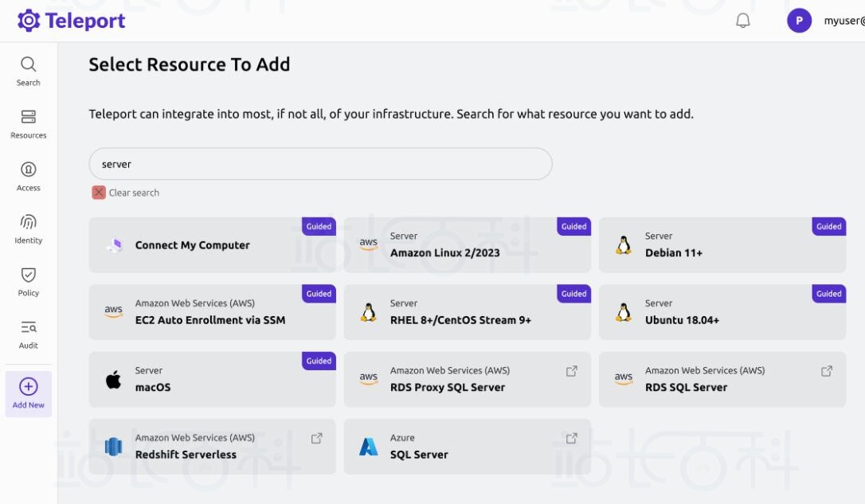Click external link icon on Redshift Serverless
Screen dimensions: 865x504
tap(317, 439)
